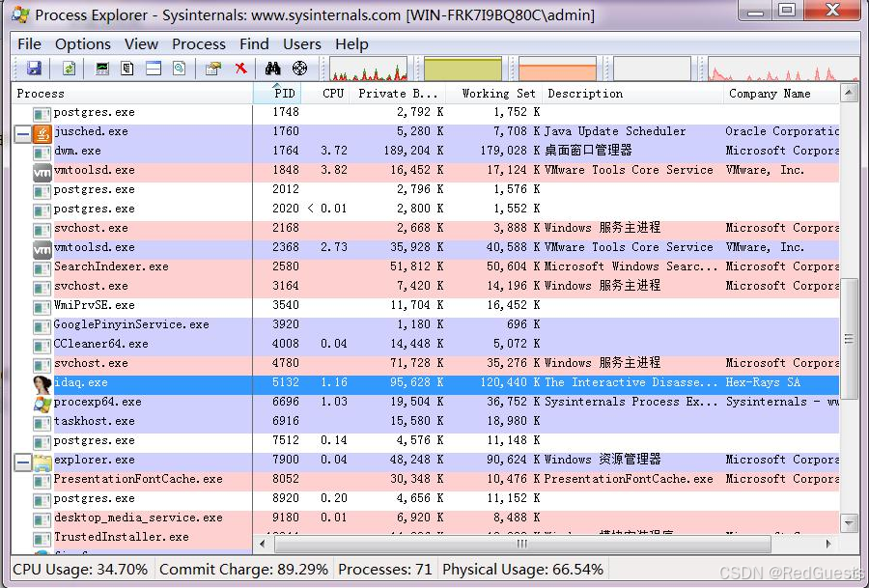Click the procexp64.exe process icon

(x=42, y=404)
